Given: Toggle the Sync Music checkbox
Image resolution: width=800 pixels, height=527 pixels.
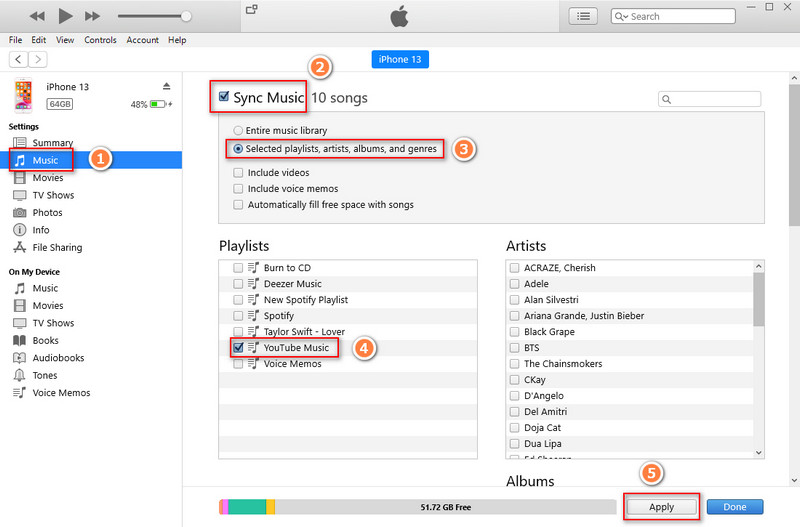Looking at the screenshot, I should [223, 96].
